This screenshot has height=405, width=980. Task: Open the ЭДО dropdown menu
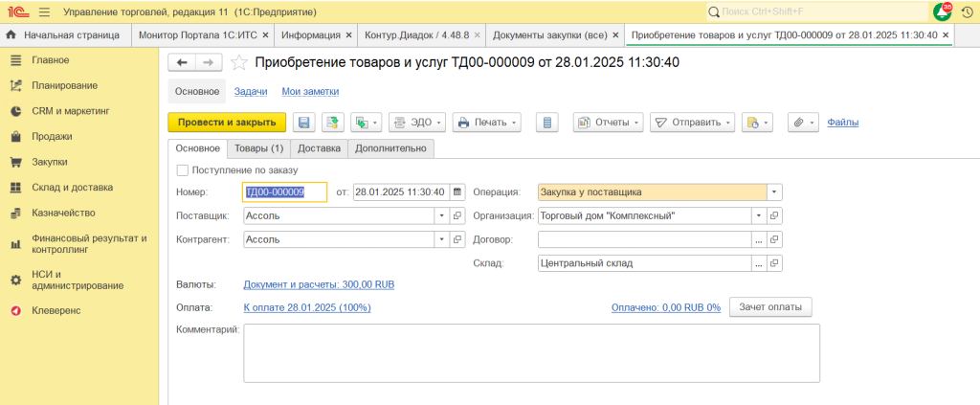point(417,123)
